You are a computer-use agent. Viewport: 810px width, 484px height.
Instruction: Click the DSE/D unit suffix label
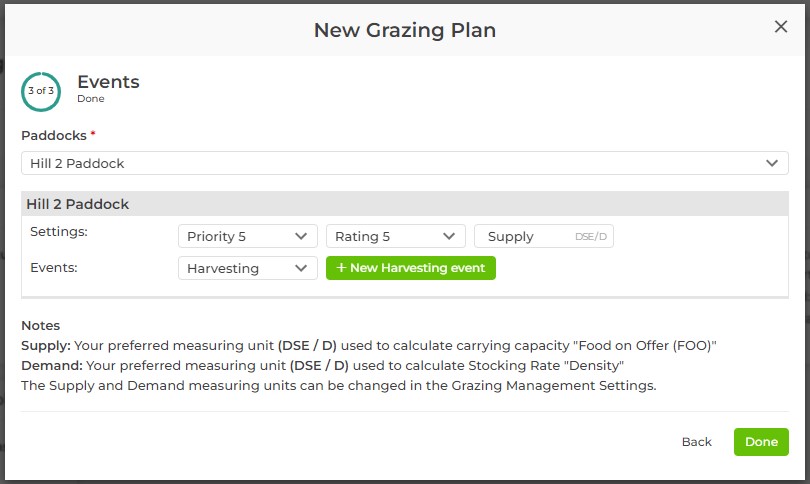tap(592, 237)
